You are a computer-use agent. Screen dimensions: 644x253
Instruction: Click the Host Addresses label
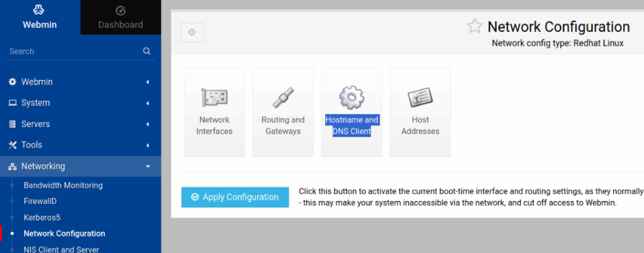tap(420, 126)
